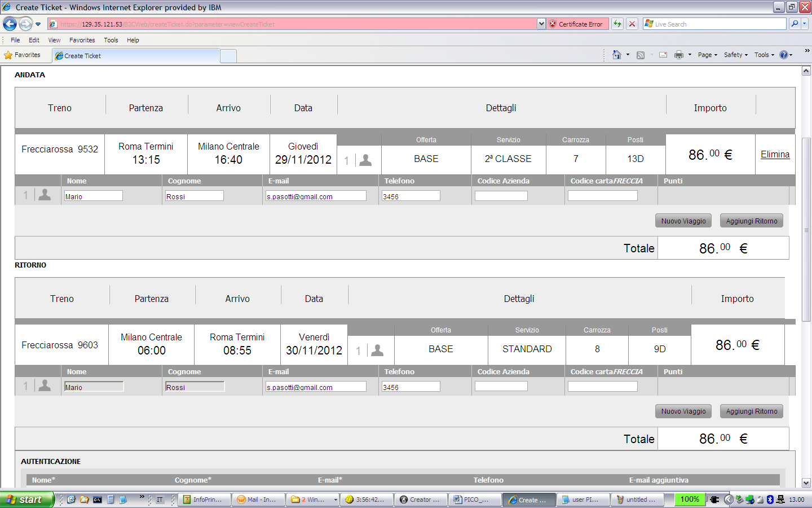The image size is (812, 508).
Task: Click Aggiungi Ritorno button in Ritorno section
Action: click(752, 411)
